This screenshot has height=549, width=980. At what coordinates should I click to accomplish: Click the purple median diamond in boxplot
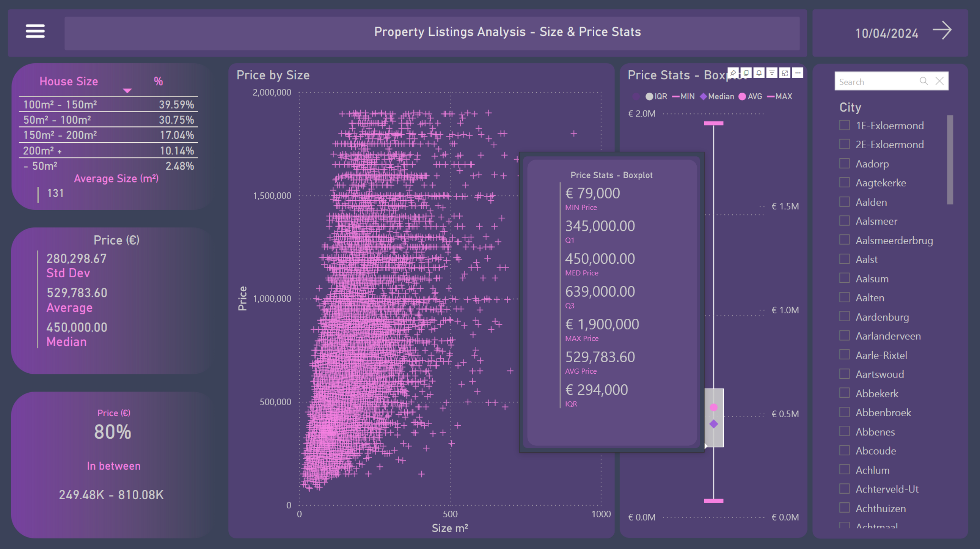pyautogui.click(x=714, y=424)
